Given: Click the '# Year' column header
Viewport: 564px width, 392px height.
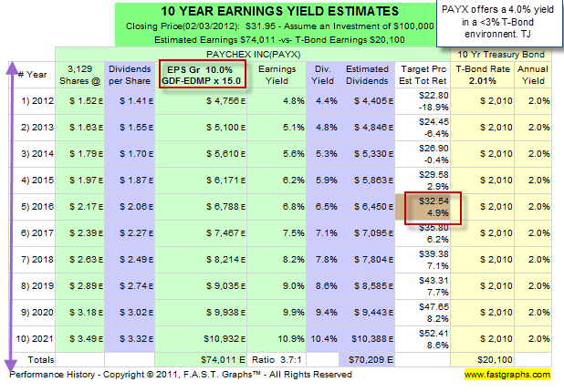Looking at the screenshot, I should [x=32, y=75].
